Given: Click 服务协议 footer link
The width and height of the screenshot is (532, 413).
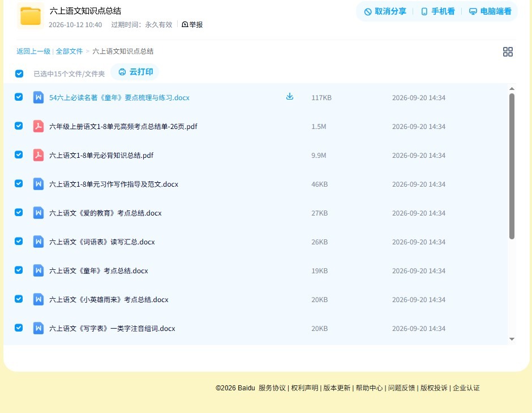Looking at the screenshot, I should click(272, 388).
